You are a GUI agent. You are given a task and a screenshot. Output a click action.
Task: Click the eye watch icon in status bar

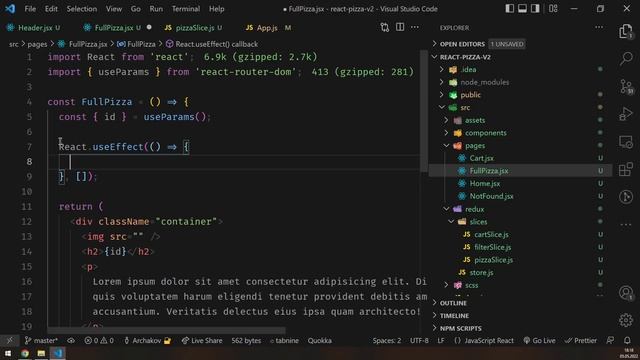point(71,340)
